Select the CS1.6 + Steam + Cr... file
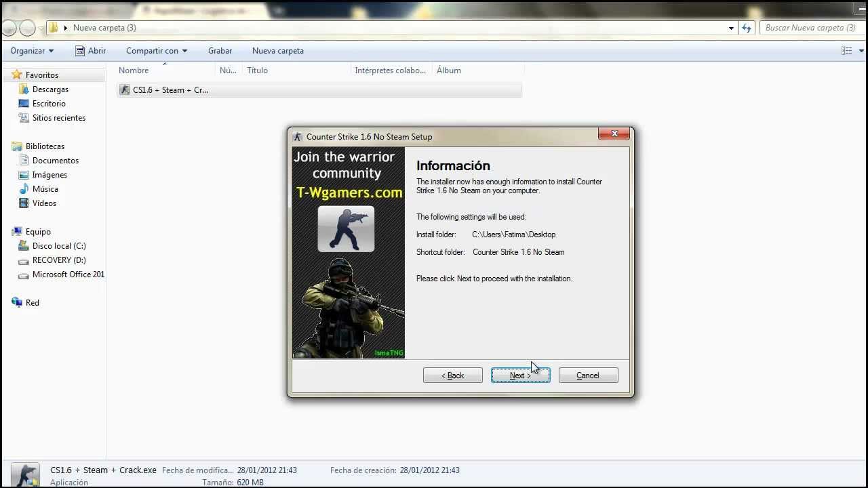The image size is (868, 488). [x=319, y=90]
